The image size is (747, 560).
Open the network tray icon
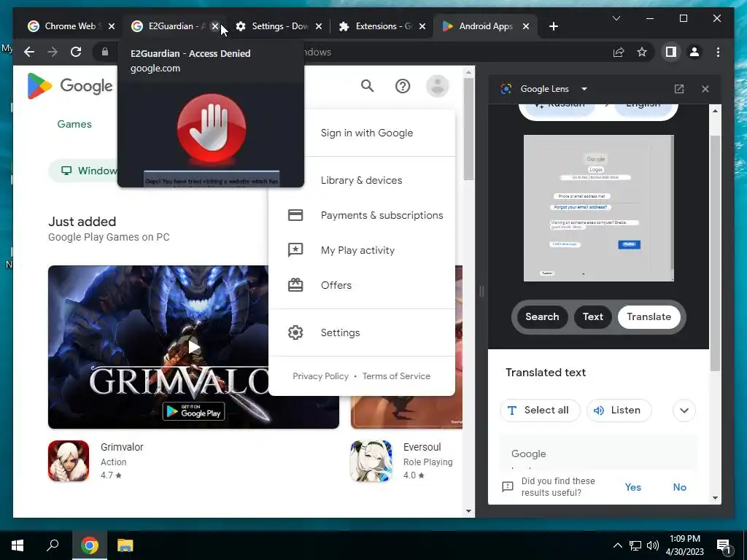pyautogui.click(x=635, y=545)
